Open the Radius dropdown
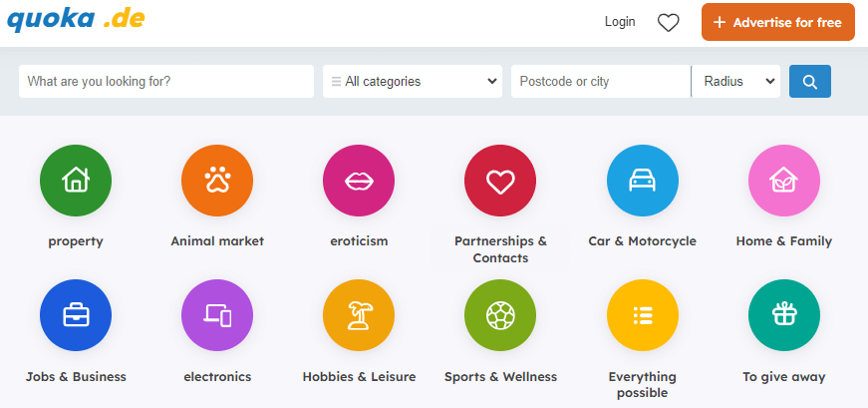This screenshot has width=868, height=408. click(736, 82)
